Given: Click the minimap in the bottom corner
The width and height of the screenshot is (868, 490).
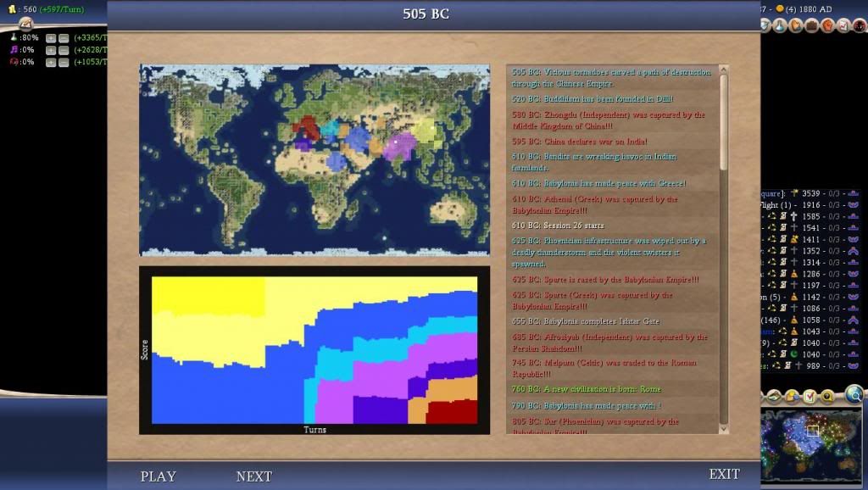Looking at the screenshot, I should pos(811,446).
